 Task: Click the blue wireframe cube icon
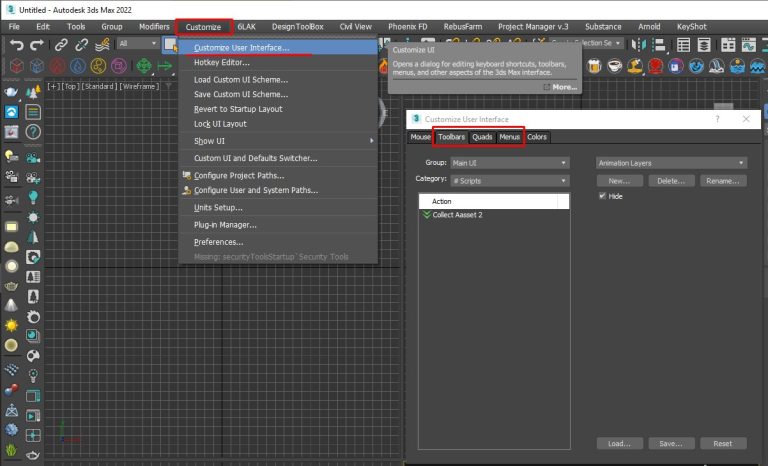(x=37, y=66)
